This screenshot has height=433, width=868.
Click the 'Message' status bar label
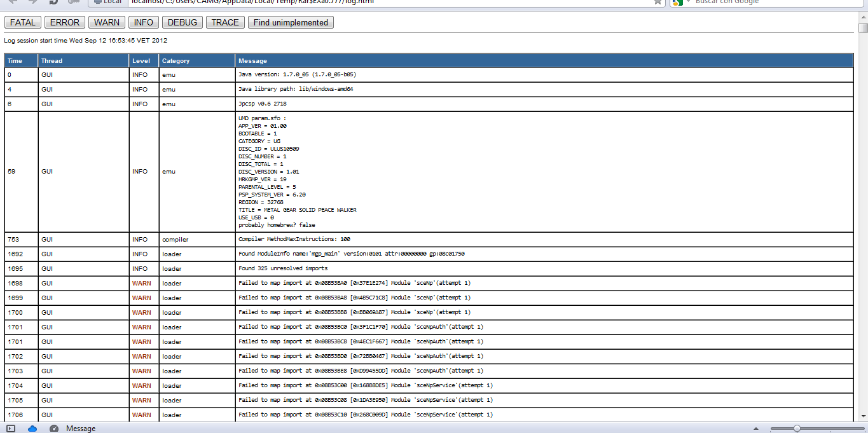(81, 429)
